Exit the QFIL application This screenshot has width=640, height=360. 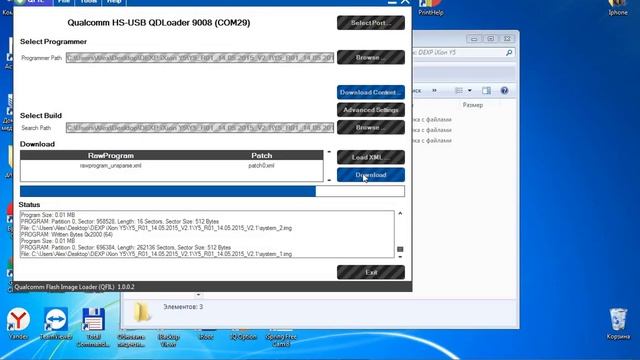point(371,272)
